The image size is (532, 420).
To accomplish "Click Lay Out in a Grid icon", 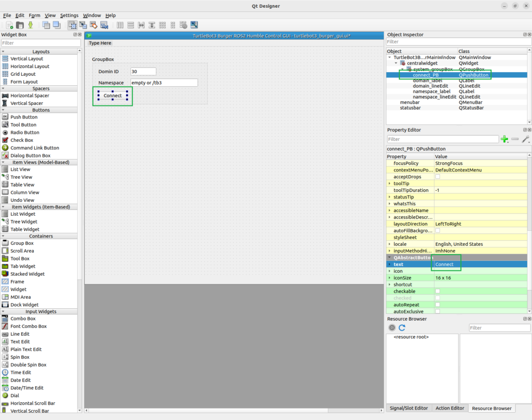I will coord(163,25).
